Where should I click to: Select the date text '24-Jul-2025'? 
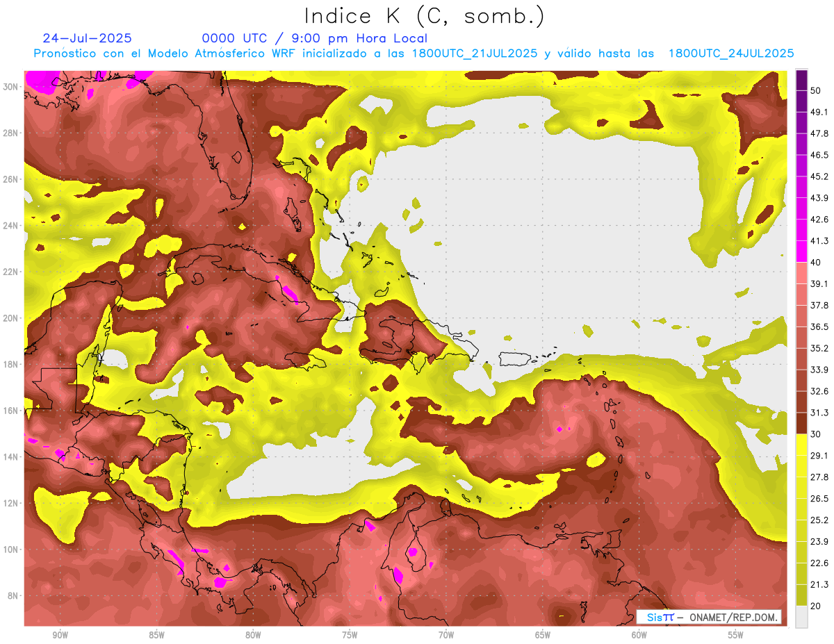(x=88, y=38)
